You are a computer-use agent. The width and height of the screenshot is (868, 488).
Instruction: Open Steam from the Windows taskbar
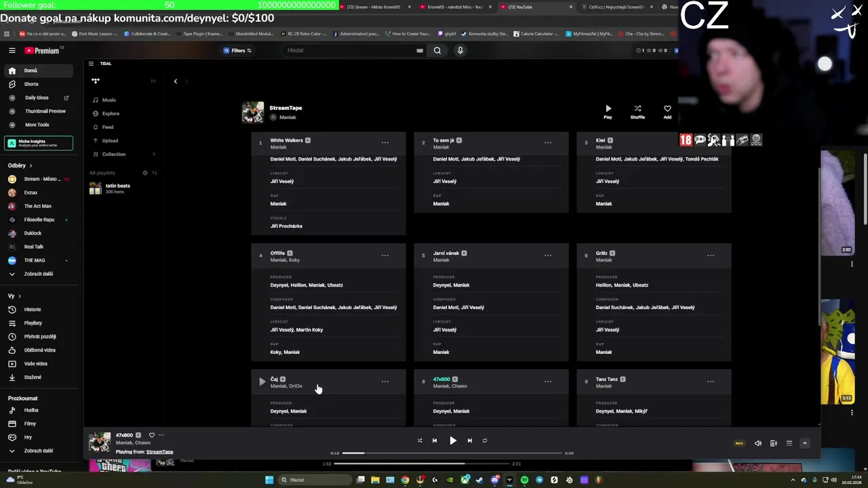point(479,480)
